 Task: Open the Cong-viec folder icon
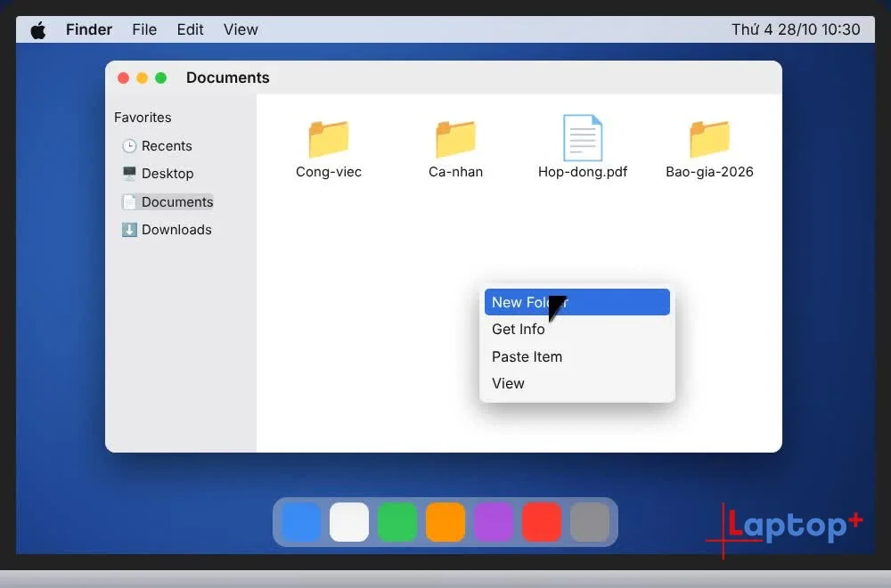coord(329,139)
